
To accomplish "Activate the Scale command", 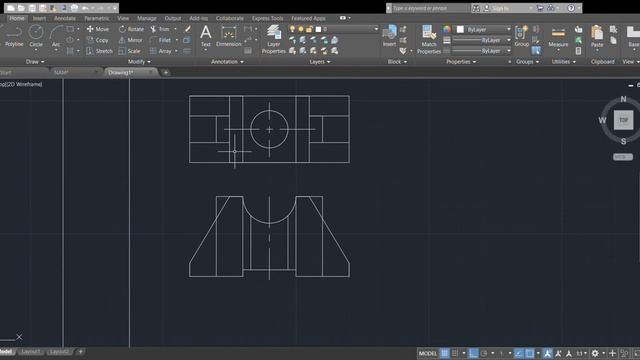I will pyautogui.click(x=129, y=51).
